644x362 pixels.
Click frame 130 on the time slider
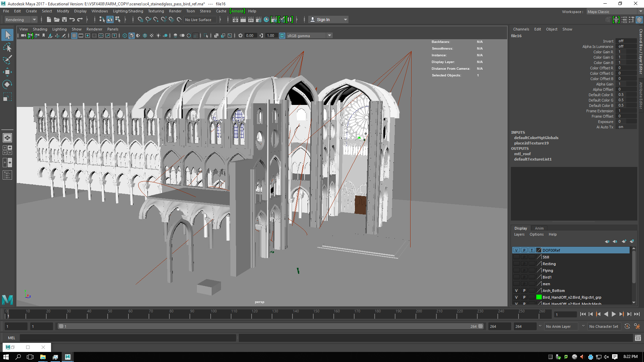[275, 314]
